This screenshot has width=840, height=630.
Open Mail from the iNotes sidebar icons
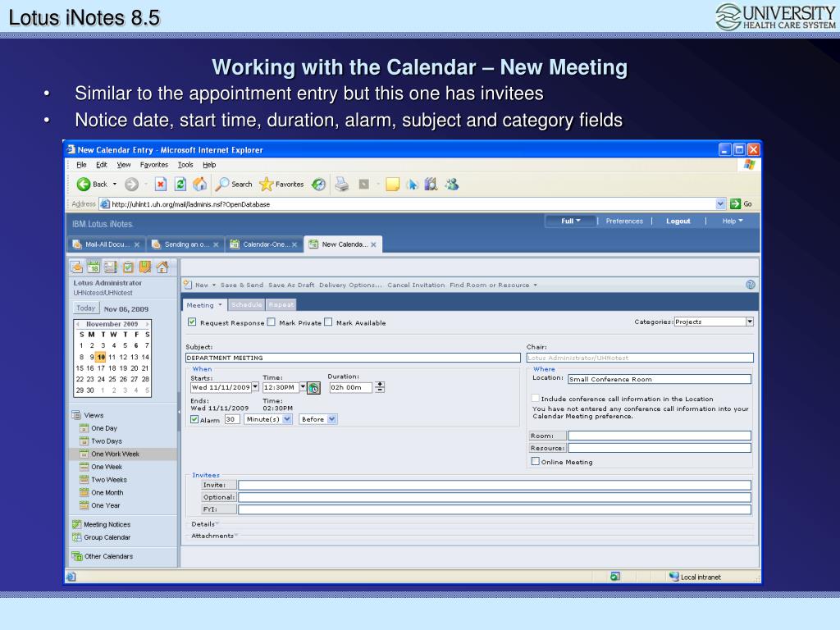coord(77,267)
